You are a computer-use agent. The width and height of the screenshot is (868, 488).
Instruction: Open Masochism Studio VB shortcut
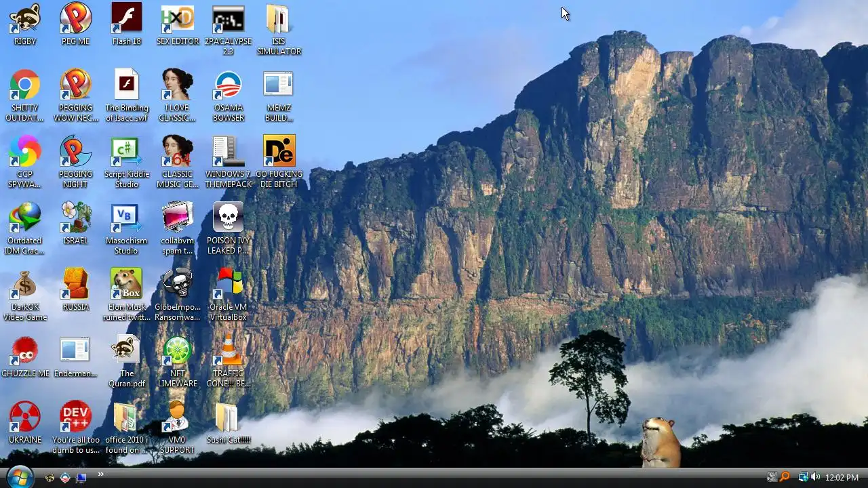(x=127, y=218)
